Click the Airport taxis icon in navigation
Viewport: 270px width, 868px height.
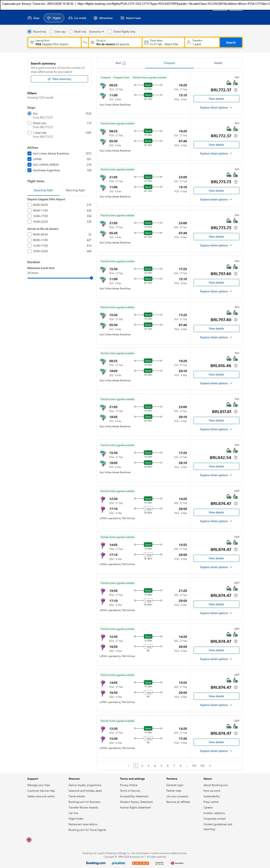coord(122,18)
